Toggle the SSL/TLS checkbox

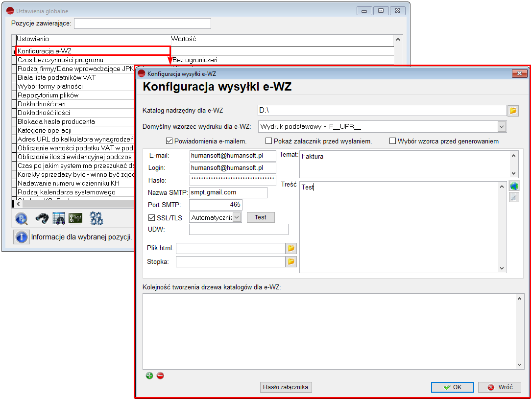coord(151,218)
